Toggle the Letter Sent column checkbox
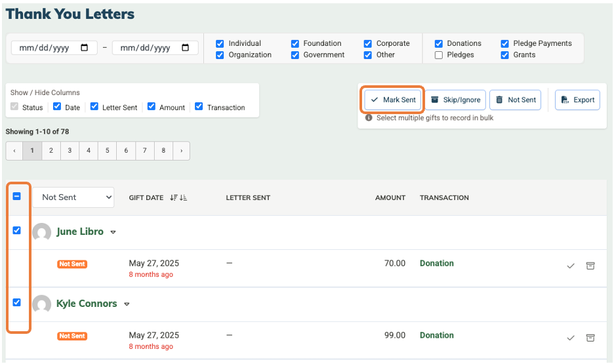 pyautogui.click(x=94, y=106)
